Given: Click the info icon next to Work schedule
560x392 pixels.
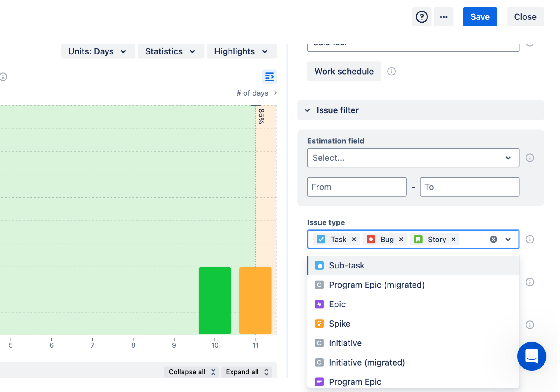Looking at the screenshot, I should point(392,71).
